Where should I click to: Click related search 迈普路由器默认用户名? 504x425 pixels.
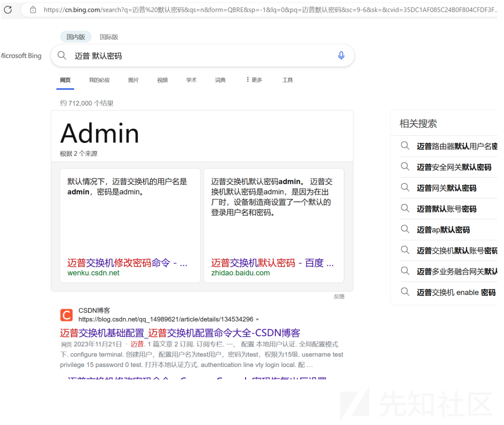(457, 146)
